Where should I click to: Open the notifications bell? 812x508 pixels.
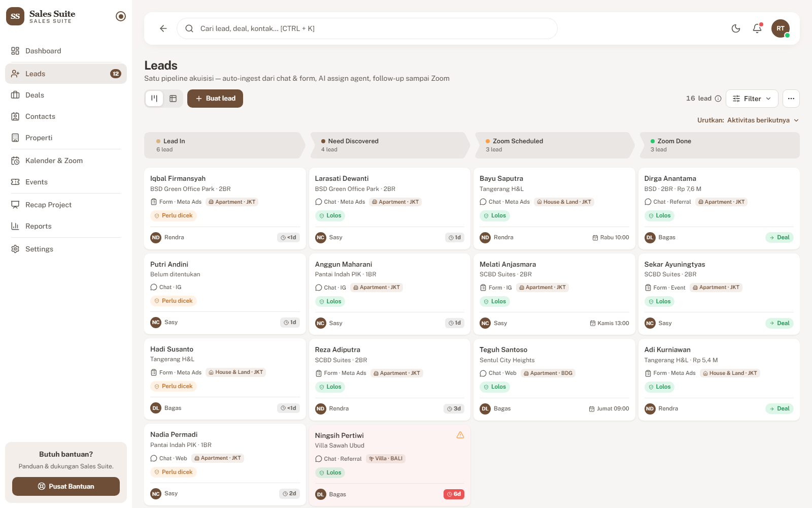(x=757, y=28)
